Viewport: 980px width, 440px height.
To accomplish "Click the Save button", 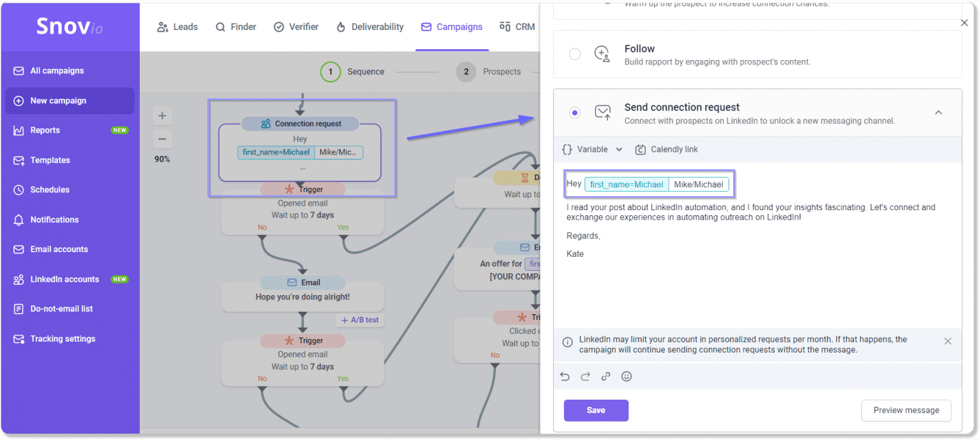I will coord(595,410).
